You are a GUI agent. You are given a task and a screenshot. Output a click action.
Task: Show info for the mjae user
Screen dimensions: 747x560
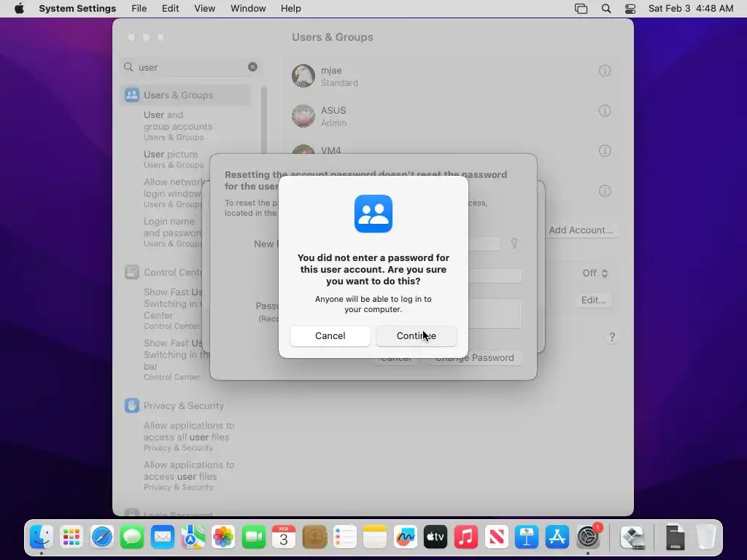(x=605, y=71)
